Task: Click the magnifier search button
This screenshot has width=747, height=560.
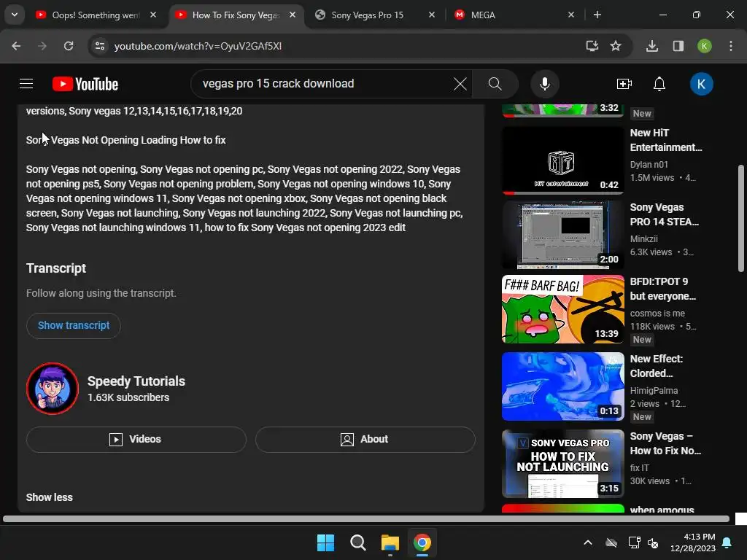Action: pyautogui.click(x=495, y=84)
